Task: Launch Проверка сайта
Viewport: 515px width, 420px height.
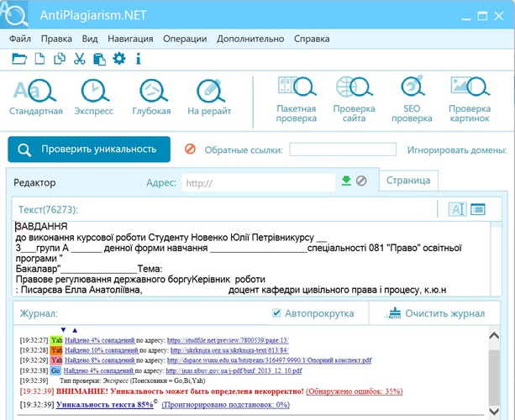Action: click(x=354, y=99)
